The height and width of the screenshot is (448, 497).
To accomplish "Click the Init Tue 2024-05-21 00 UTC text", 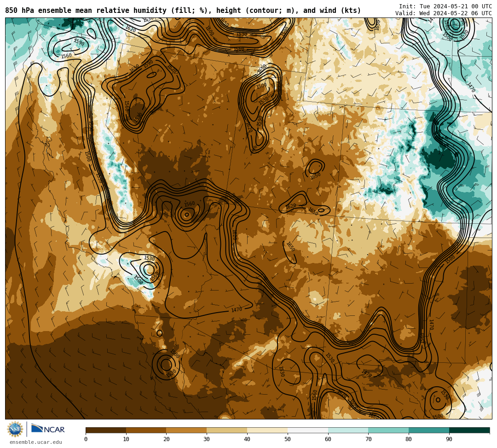I will [445, 6].
